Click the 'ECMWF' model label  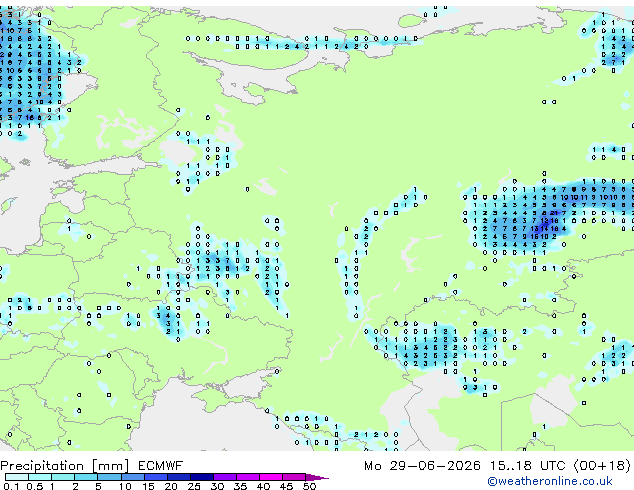pos(161,466)
